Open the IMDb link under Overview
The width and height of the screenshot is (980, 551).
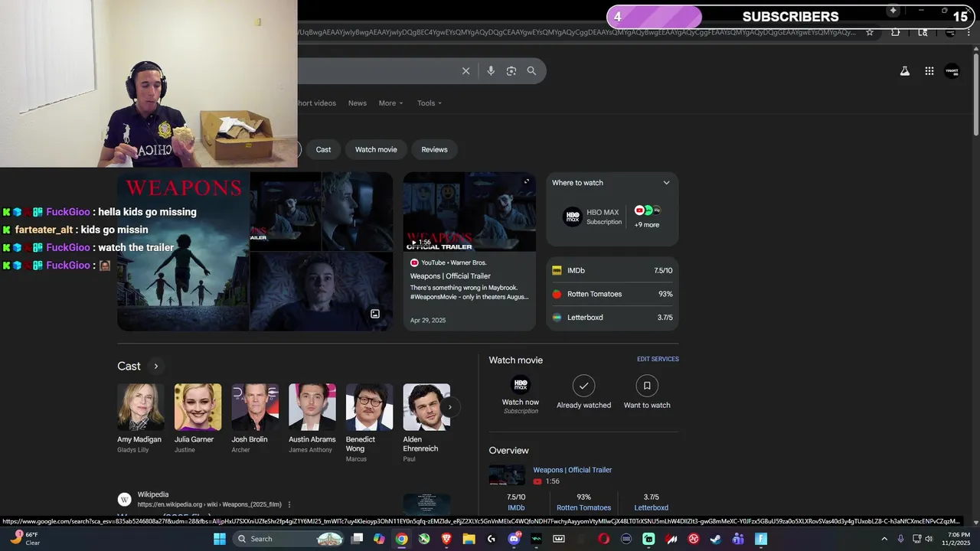(x=516, y=507)
